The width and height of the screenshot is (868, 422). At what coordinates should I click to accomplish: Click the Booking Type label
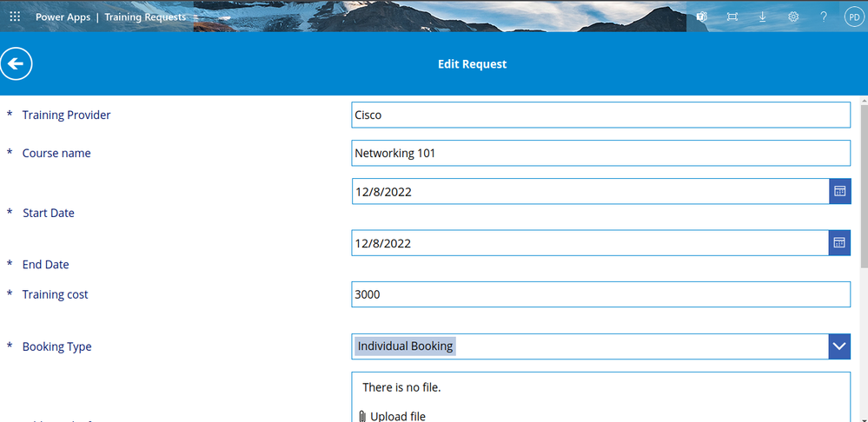(57, 346)
